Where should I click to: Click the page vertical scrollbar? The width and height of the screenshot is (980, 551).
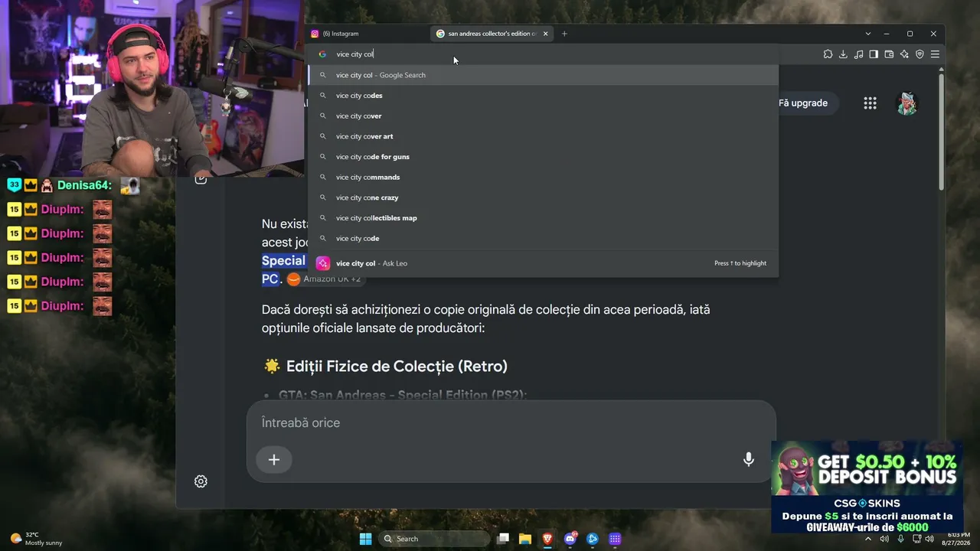942,133
